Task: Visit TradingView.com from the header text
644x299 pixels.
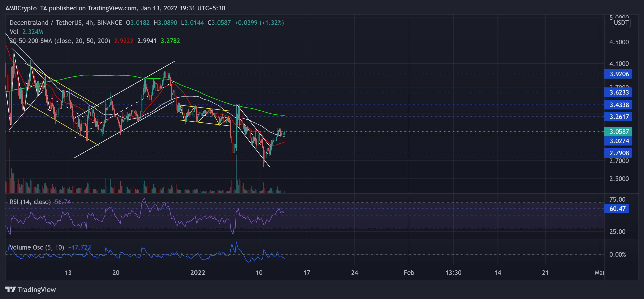Action: coord(107,8)
